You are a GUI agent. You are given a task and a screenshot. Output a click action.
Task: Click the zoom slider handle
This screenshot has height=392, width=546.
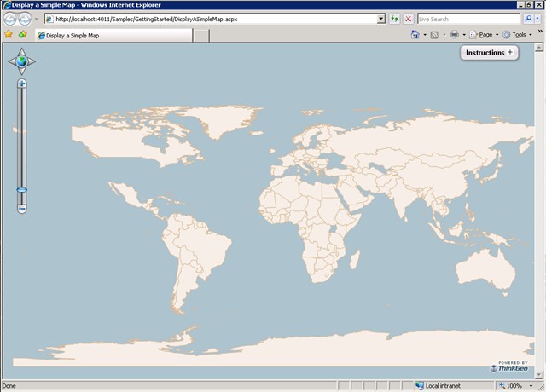point(21,190)
